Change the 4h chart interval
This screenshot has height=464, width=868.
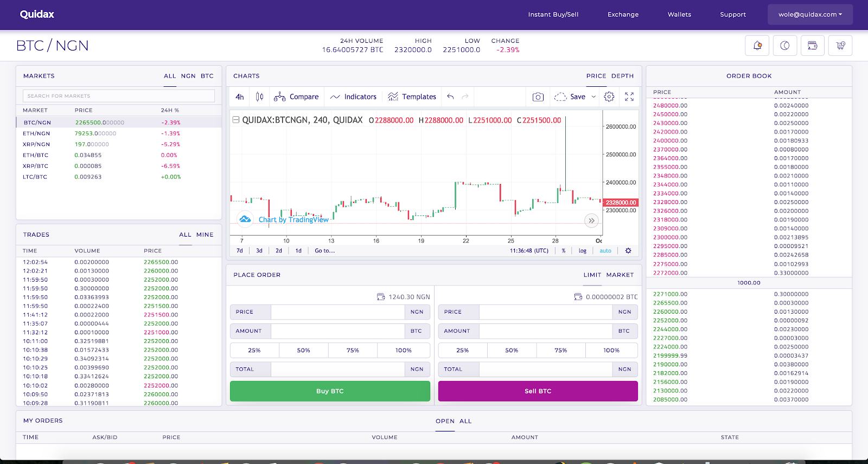[240, 97]
